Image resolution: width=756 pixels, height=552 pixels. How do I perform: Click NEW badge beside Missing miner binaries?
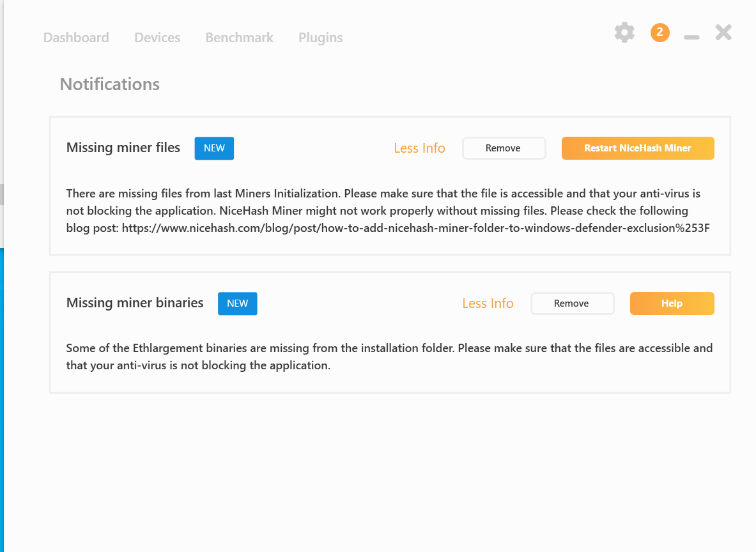(237, 303)
